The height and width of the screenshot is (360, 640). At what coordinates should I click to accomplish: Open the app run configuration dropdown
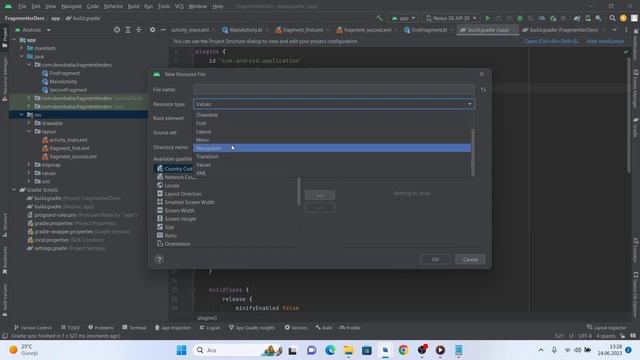(x=403, y=18)
